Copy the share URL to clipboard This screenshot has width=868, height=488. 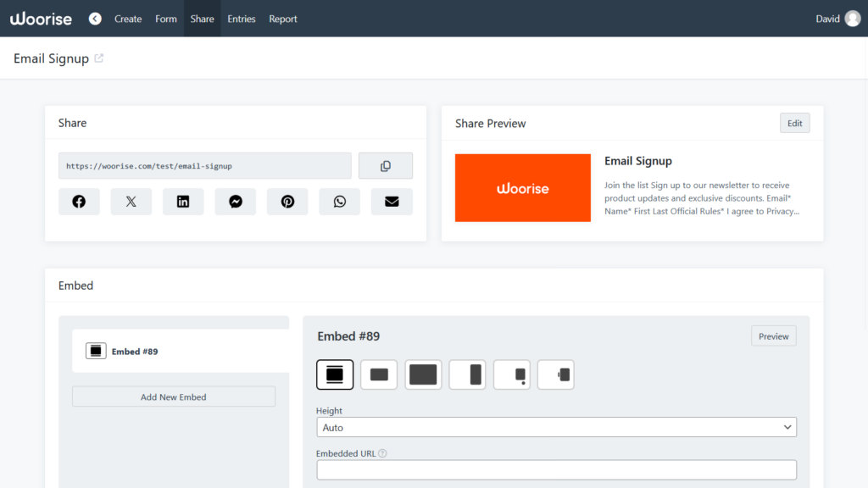(386, 165)
